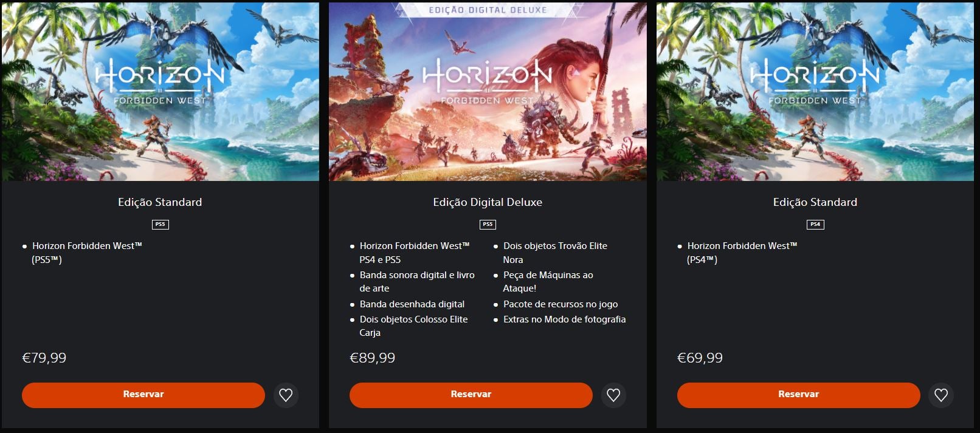Add Digital Deluxe edition to wishlist heart
This screenshot has width=980, height=433.
point(613,395)
